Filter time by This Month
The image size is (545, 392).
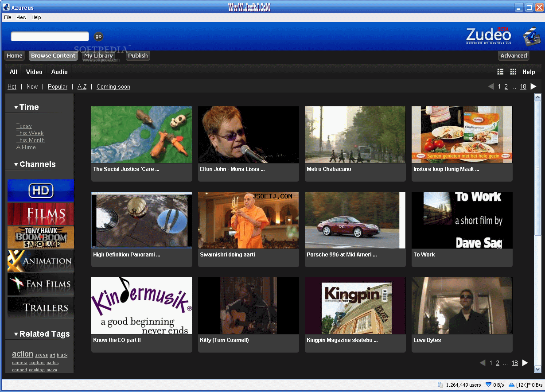click(31, 140)
